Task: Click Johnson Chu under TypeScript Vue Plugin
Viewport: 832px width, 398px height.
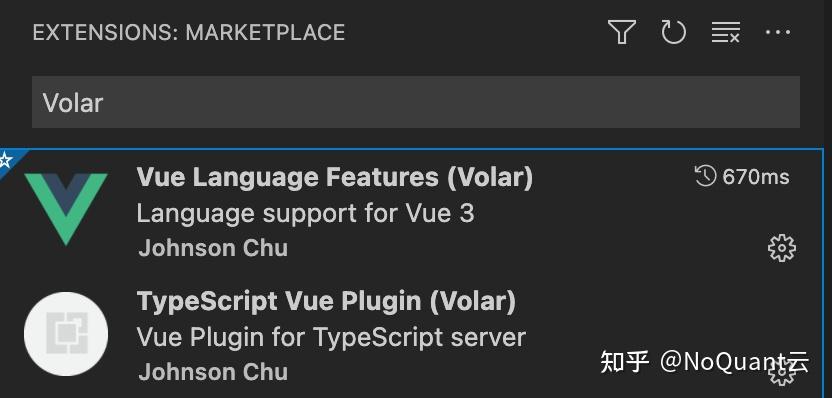Action: click(x=213, y=372)
